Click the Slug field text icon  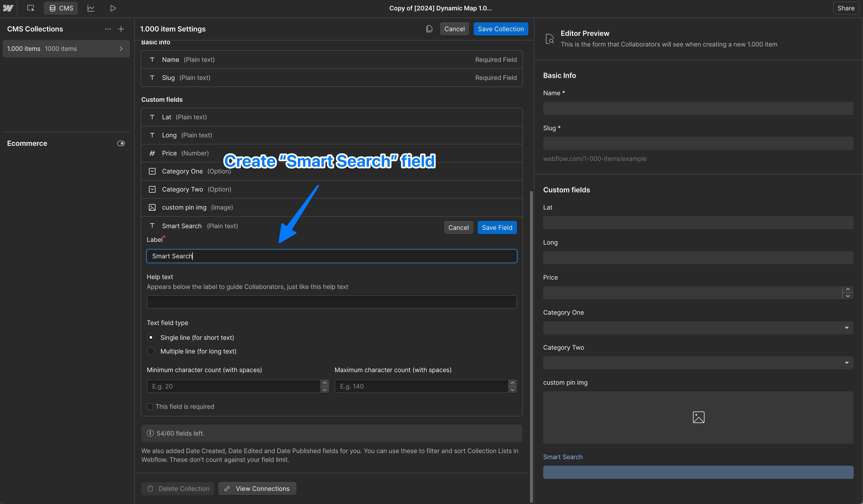point(152,78)
